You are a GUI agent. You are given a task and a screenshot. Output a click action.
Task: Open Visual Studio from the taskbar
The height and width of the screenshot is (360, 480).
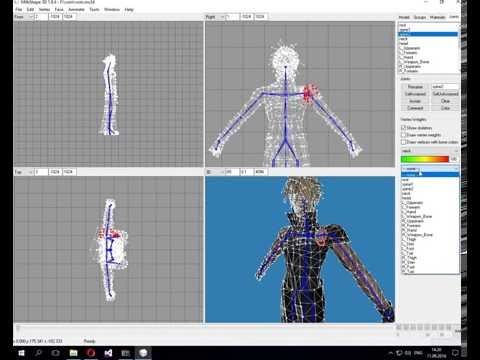pyautogui.click(x=108, y=353)
